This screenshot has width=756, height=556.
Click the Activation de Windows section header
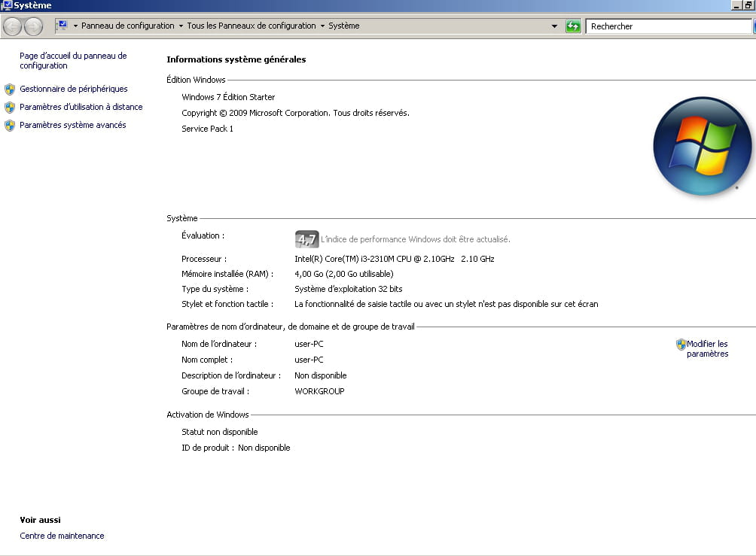click(208, 415)
